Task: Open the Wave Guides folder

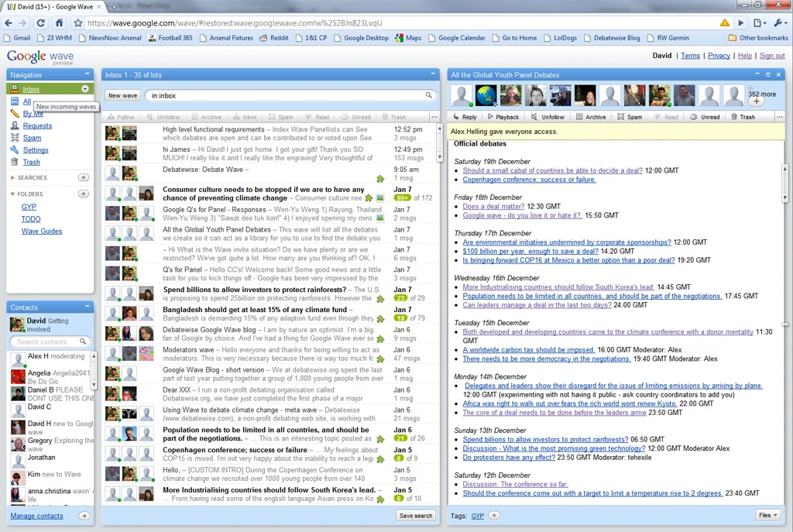Action: (42, 231)
